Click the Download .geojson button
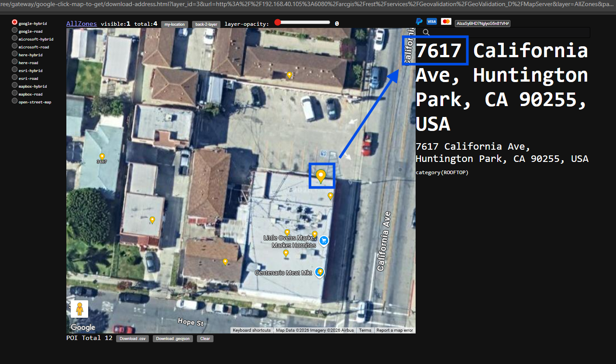Screen dimensions: 616x364 coord(173,339)
